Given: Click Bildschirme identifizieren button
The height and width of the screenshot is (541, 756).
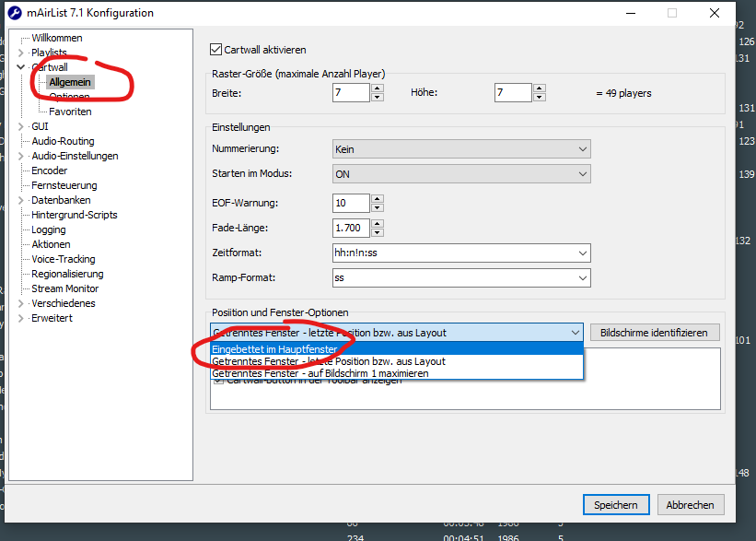Looking at the screenshot, I should tap(654, 333).
